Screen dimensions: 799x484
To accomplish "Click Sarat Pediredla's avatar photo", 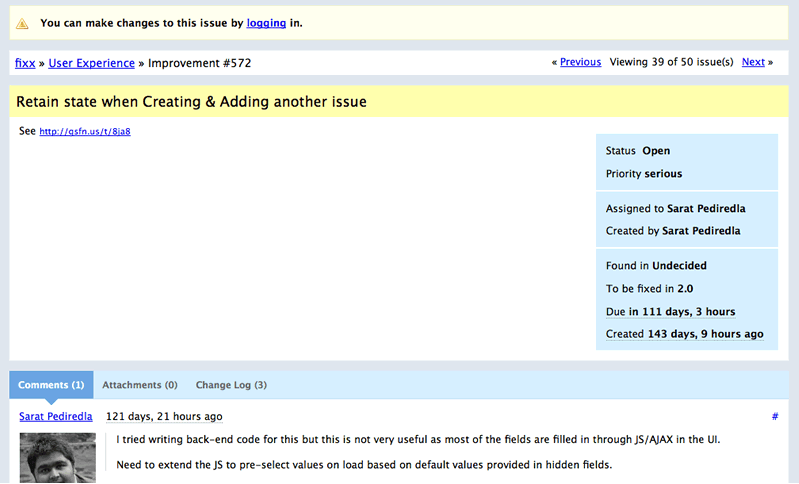I will 58,458.
